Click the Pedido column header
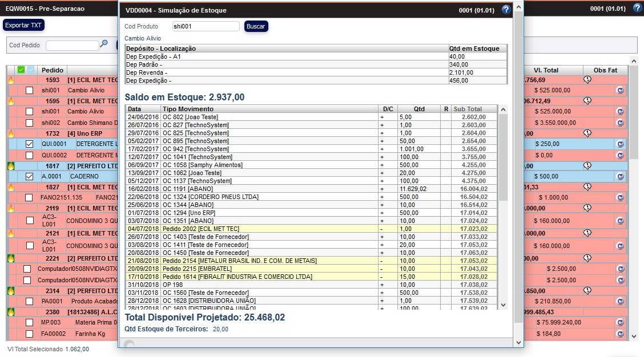This screenshot has width=644, height=357. pos(53,70)
